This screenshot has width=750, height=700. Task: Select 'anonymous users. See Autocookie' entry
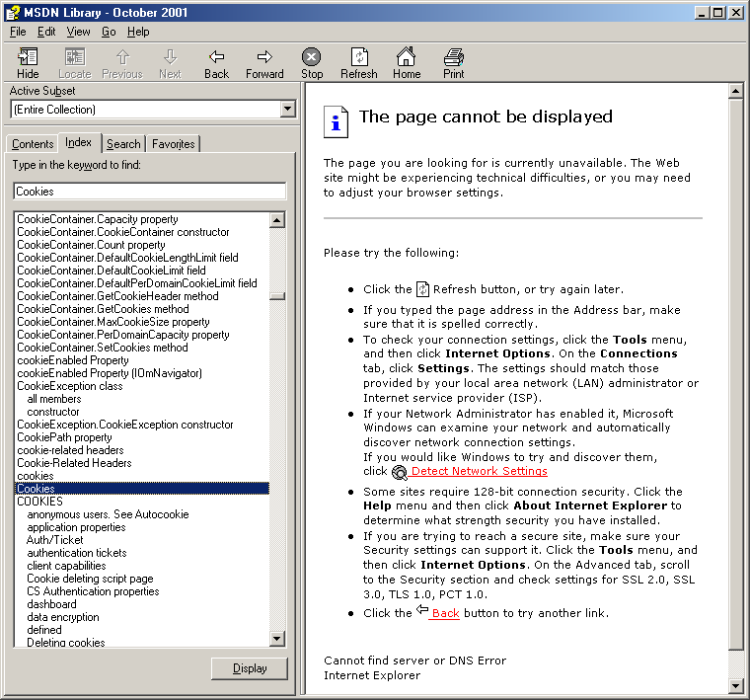pyautogui.click(x=109, y=514)
